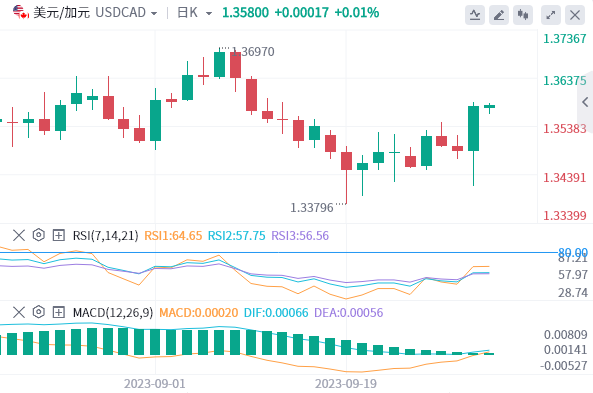Expand the 日K timeframe dropdown
The image size is (593, 393).
point(208,14)
